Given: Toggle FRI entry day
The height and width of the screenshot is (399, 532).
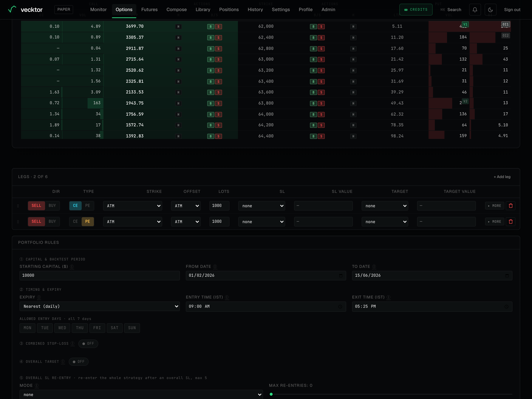Looking at the screenshot, I should 97,328.
